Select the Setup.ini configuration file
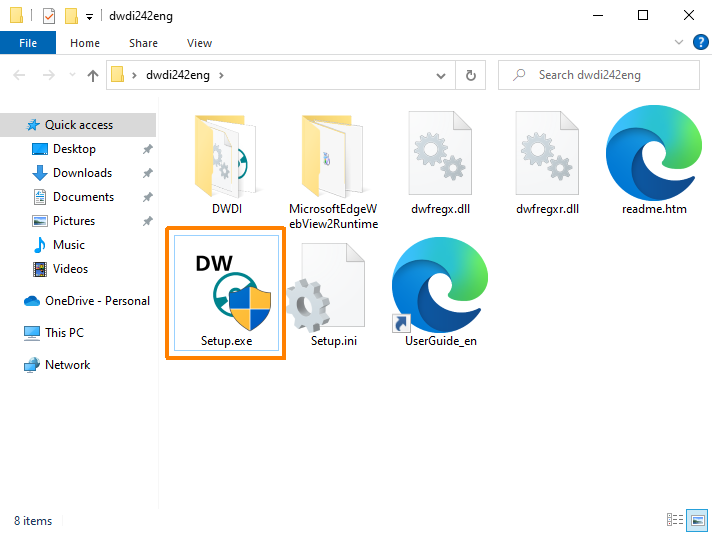Screen dimensions: 713x533 pos(333,292)
